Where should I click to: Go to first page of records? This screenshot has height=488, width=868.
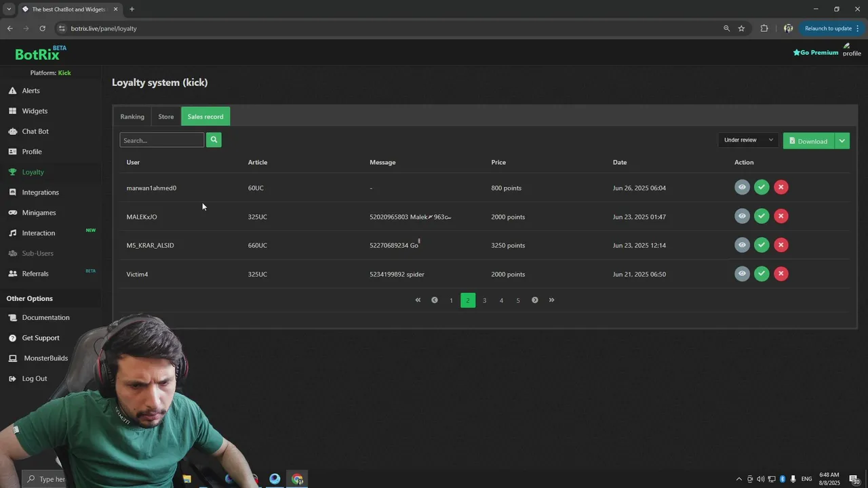tap(418, 300)
